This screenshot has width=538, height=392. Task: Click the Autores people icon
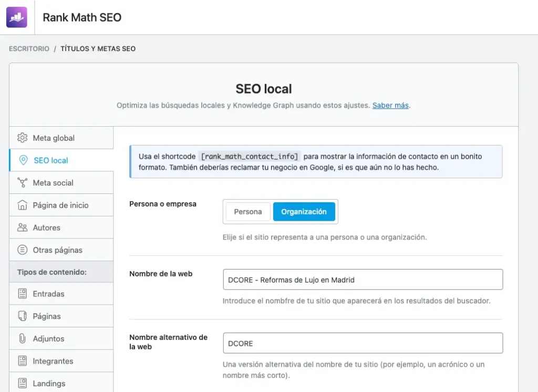click(x=22, y=228)
